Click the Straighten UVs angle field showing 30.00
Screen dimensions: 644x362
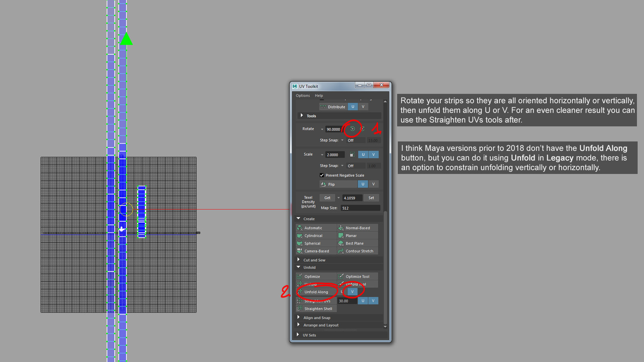(x=347, y=301)
